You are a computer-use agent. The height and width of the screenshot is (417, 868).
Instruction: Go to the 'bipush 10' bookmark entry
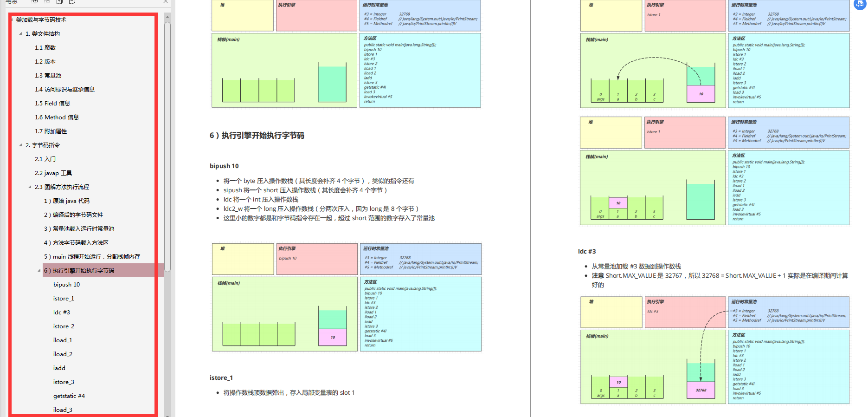[66, 284]
